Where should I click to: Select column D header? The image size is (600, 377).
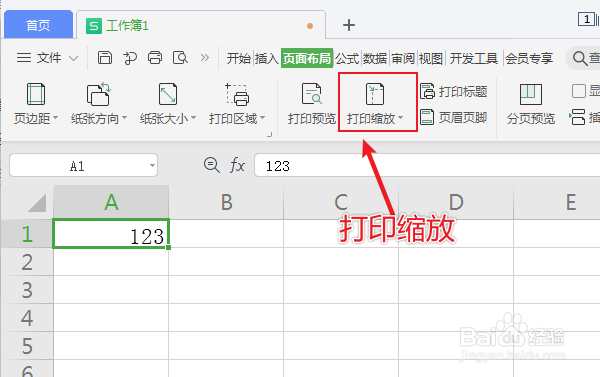click(x=456, y=202)
